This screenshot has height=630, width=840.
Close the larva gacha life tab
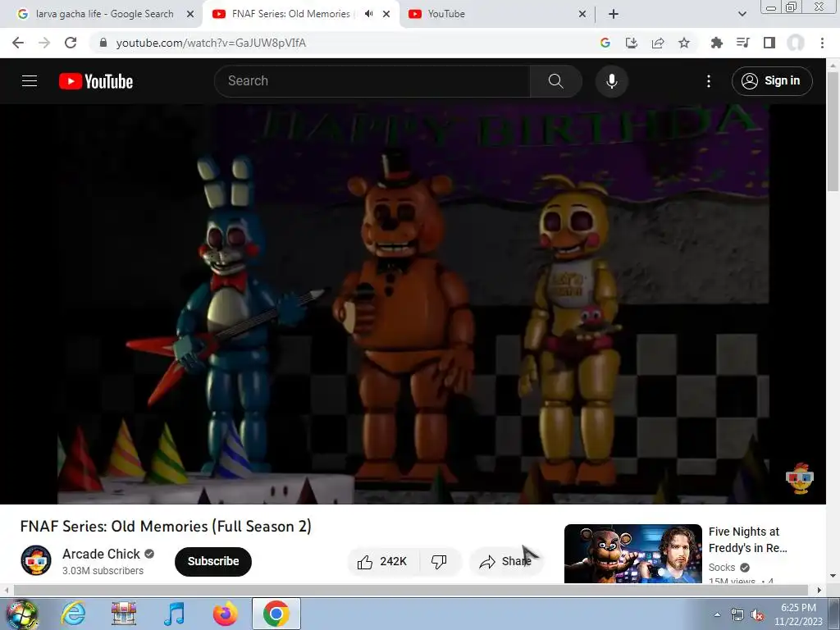tap(190, 15)
